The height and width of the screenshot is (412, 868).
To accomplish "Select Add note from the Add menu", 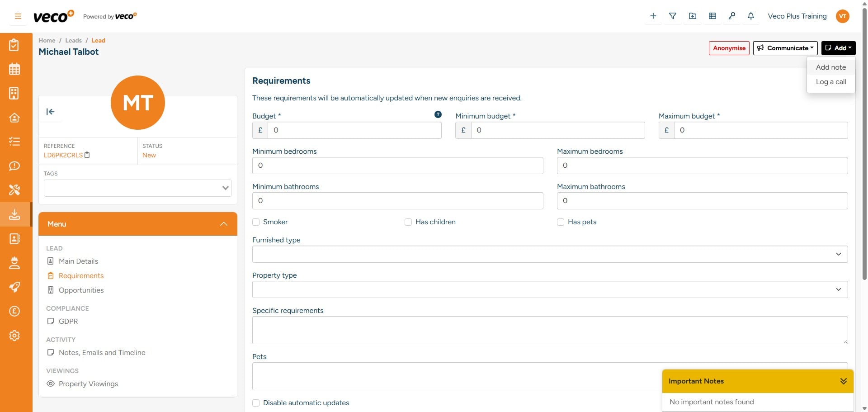I will 831,67.
